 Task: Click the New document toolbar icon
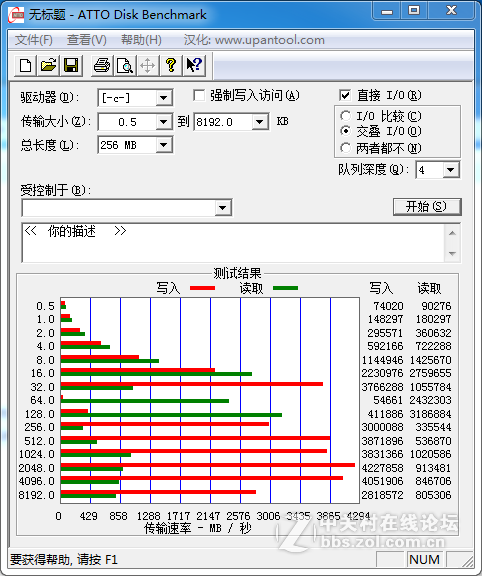(x=25, y=66)
